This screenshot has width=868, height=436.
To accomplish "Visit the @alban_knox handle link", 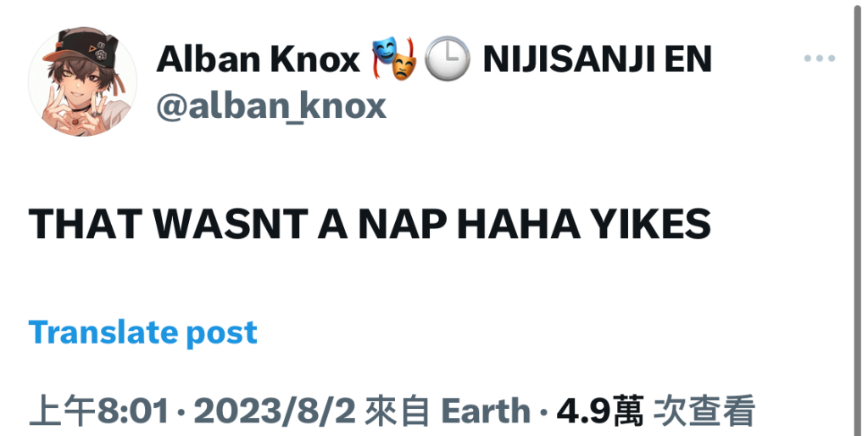I will click(x=271, y=106).
